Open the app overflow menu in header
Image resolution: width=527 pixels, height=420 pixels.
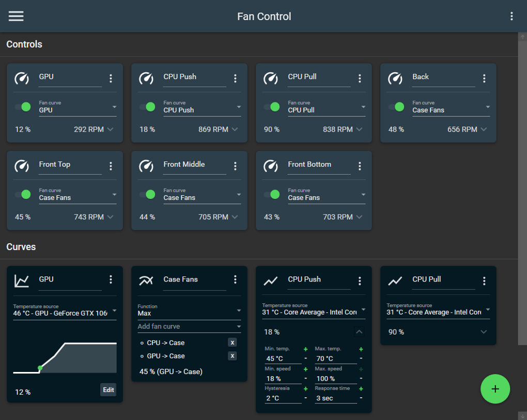pos(512,16)
